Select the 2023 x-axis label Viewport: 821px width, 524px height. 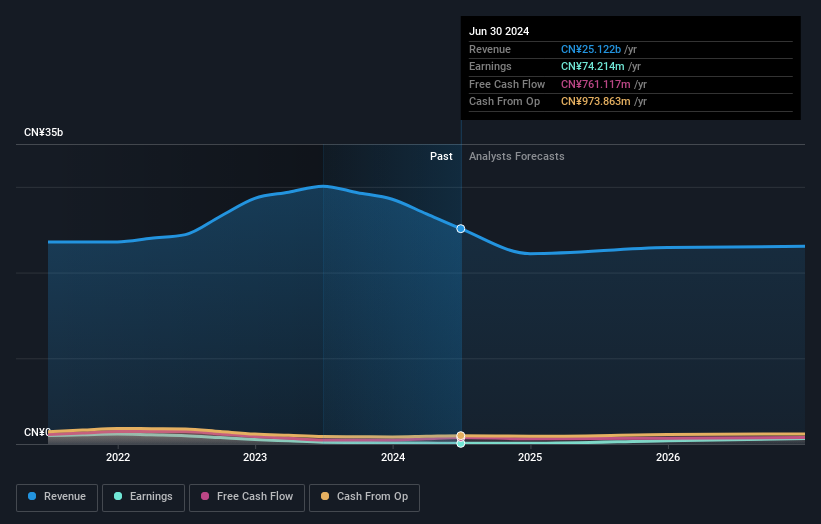pyautogui.click(x=255, y=457)
